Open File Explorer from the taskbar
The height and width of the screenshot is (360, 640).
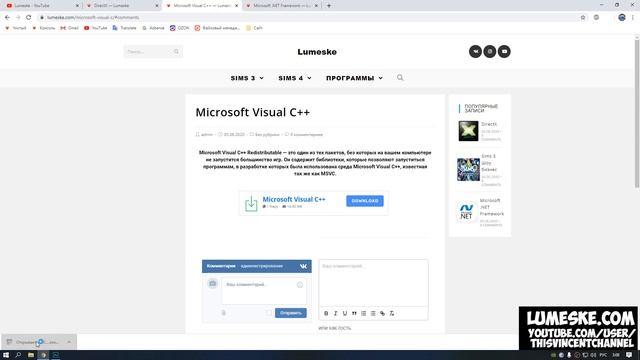[x=31, y=355]
